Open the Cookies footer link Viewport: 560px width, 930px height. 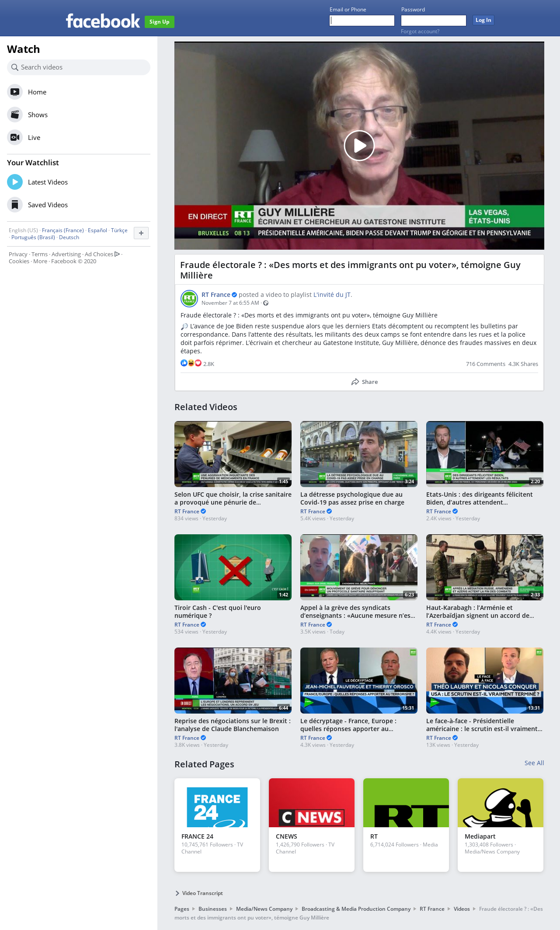(19, 261)
